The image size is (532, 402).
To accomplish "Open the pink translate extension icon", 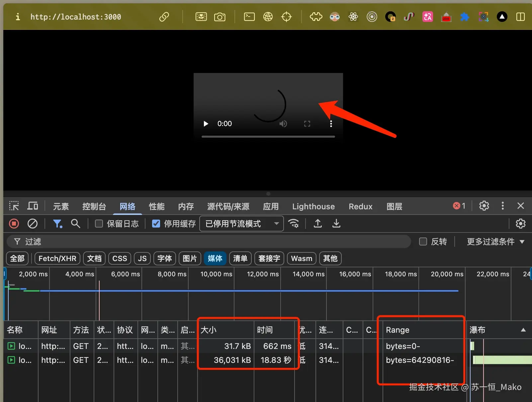I will pos(427,17).
